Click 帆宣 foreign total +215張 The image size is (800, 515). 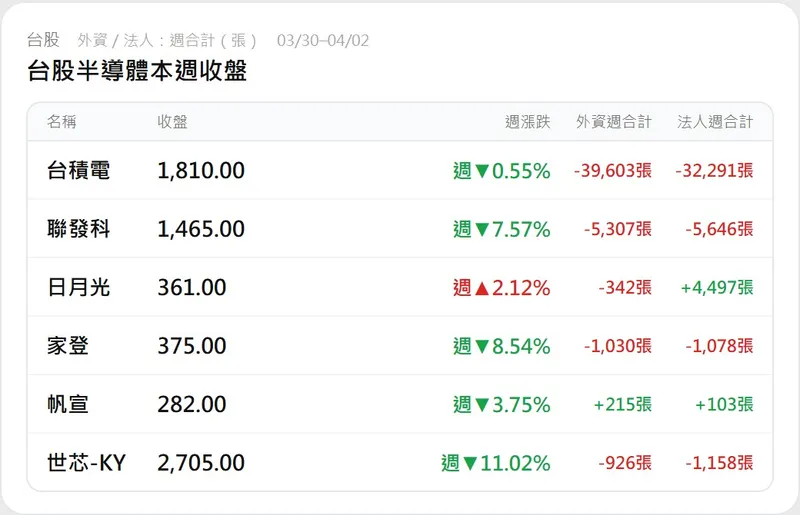pos(622,405)
